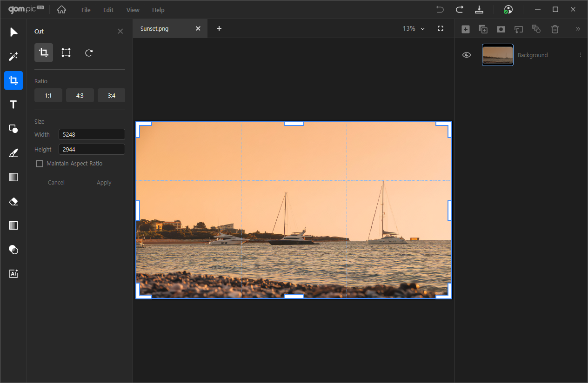Select the Shapes tool
The width and height of the screenshot is (588, 383).
13,129
